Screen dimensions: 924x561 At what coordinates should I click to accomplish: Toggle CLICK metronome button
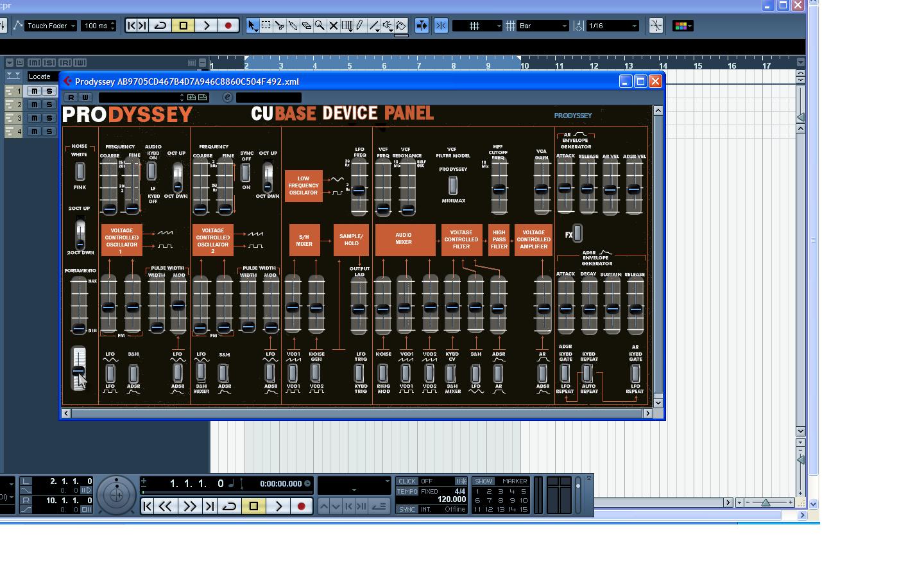[407, 481]
